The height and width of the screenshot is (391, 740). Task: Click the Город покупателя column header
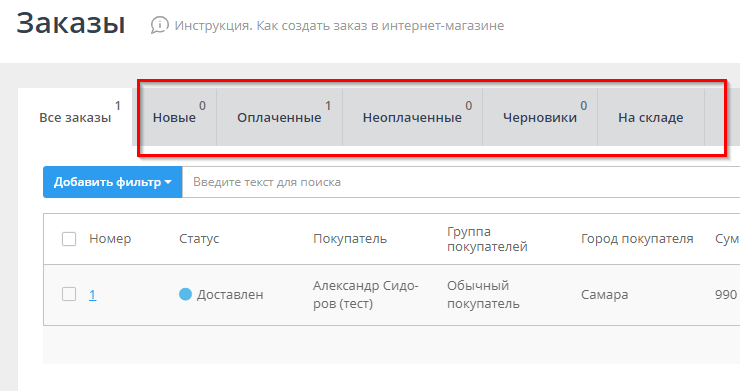637,239
